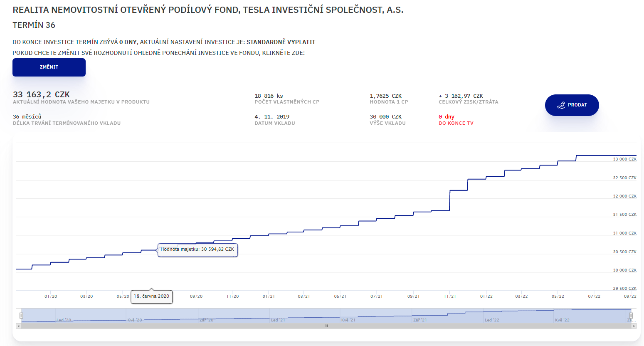Click the scrollbar grip in the navigator center

pos(326,326)
